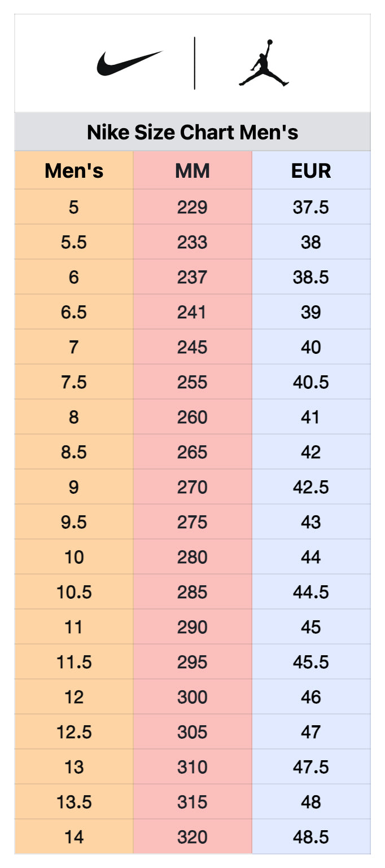Image resolution: width=385 pixels, height=868 pixels.
Task: Click the 233 MM cell
Action: [x=193, y=242]
